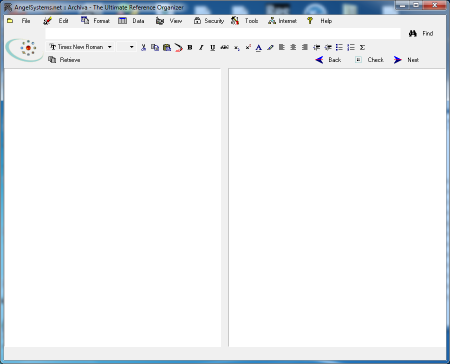
Task: Open the Times New Roman font dropdown
Action: [80, 47]
